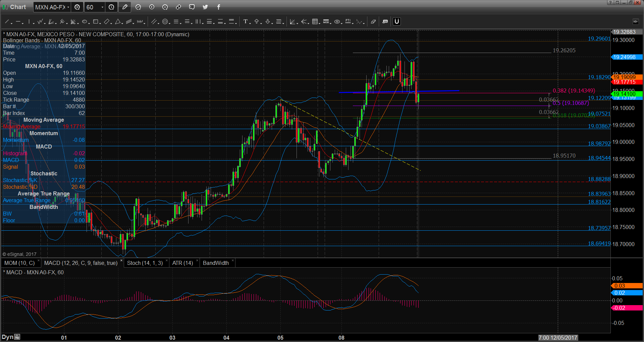This screenshot has width=644, height=342.
Task: Expand PTI tool options arrow
Action: 353,23
